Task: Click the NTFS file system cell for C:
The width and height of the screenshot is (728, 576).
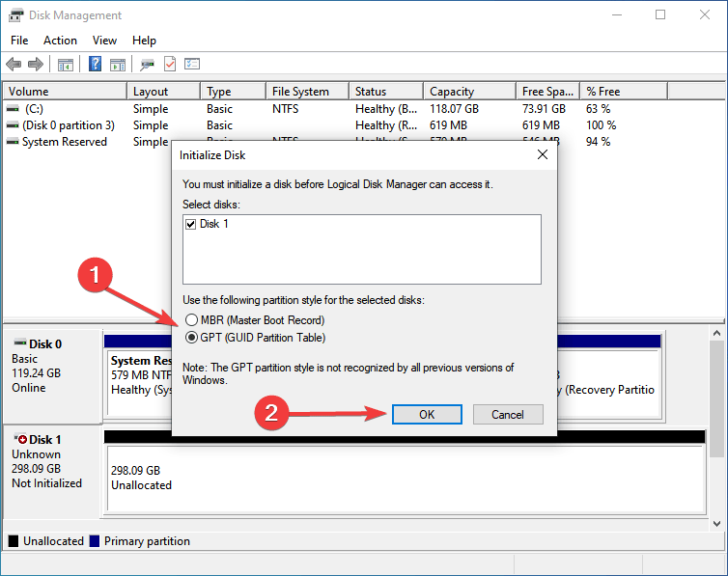Action: click(x=286, y=109)
